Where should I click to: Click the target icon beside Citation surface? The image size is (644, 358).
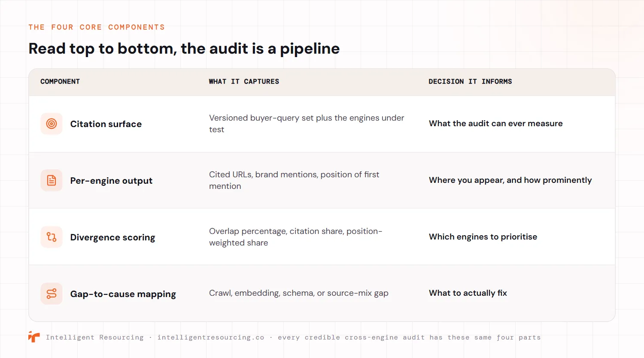coord(52,124)
